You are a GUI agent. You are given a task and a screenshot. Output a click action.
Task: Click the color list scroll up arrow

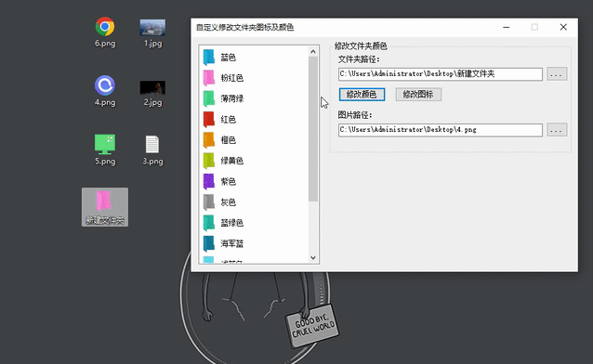click(x=313, y=51)
